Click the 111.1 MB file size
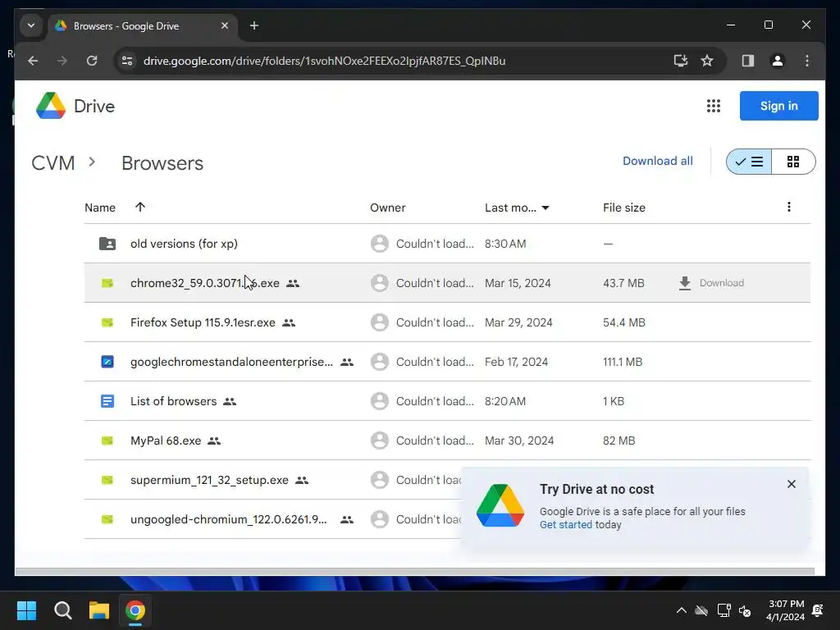Image resolution: width=840 pixels, height=630 pixels. coord(622,362)
